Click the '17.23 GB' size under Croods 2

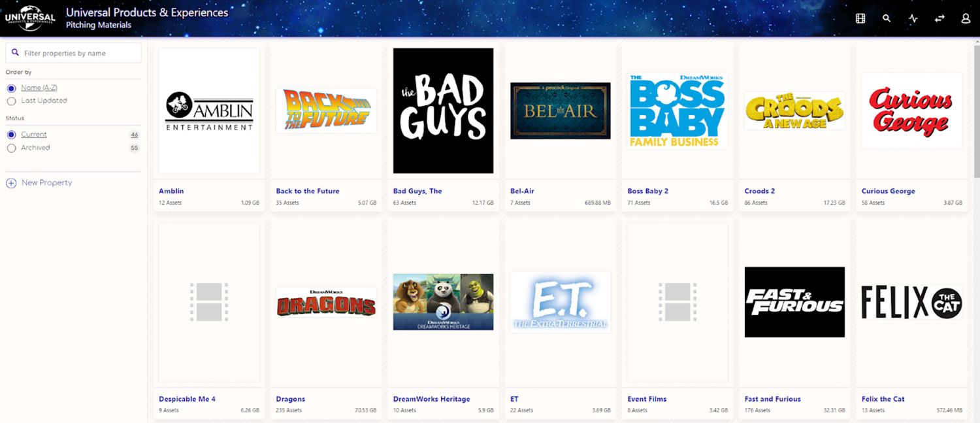click(x=834, y=203)
